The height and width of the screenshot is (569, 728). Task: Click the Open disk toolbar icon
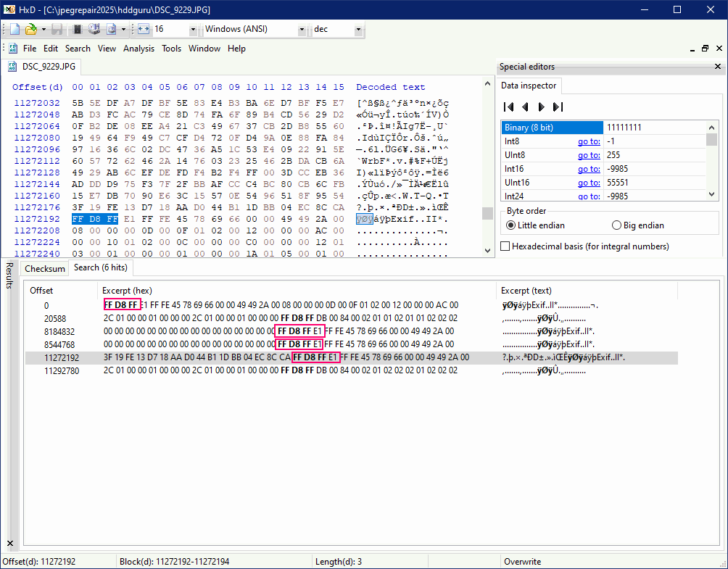coord(94,29)
